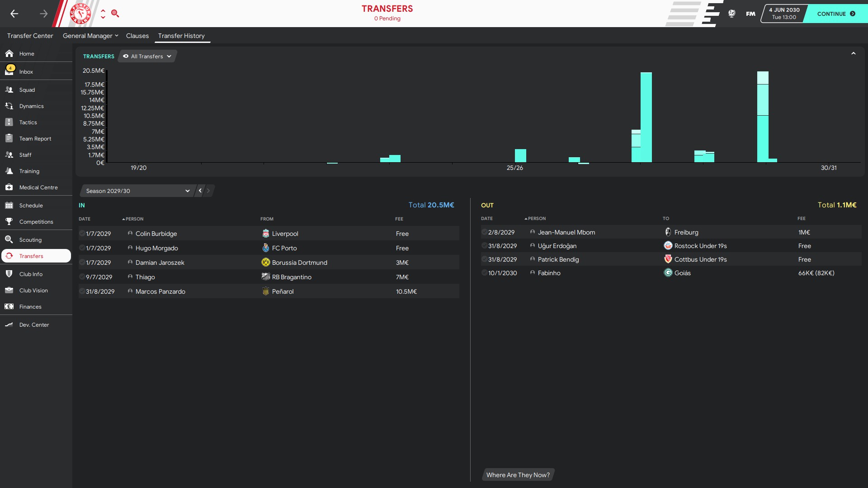Go back with the left arrow
This screenshot has width=868, height=488.
[x=14, y=14]
